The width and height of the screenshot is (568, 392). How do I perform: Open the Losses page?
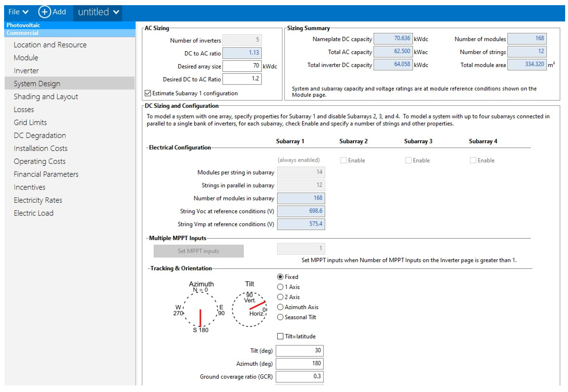pos(24,110)
